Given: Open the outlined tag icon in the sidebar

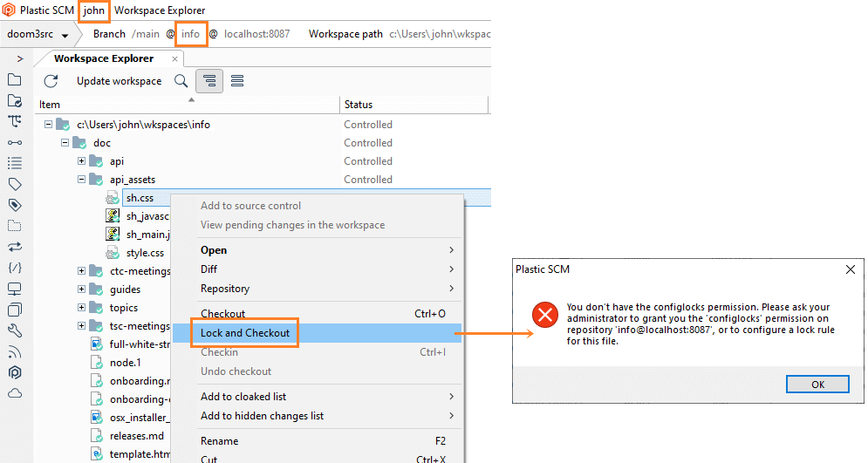Looking at the screenshot, I should coord(14,184).
